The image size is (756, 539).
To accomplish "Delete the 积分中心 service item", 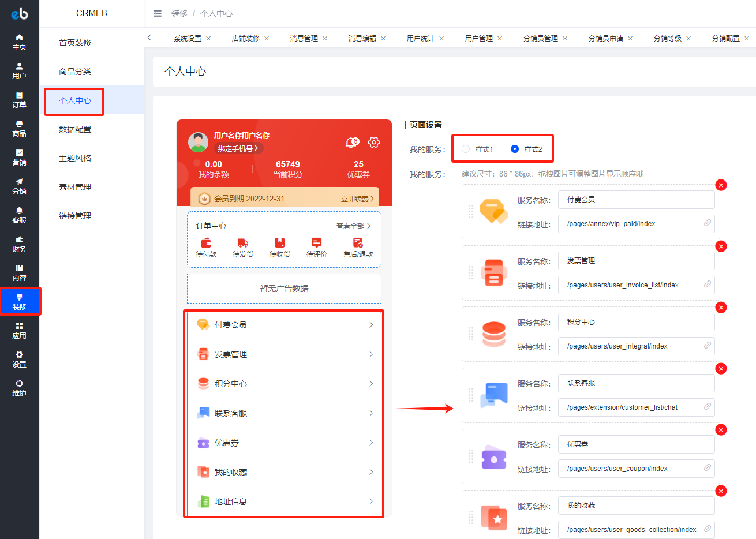I will pos(721,308).
